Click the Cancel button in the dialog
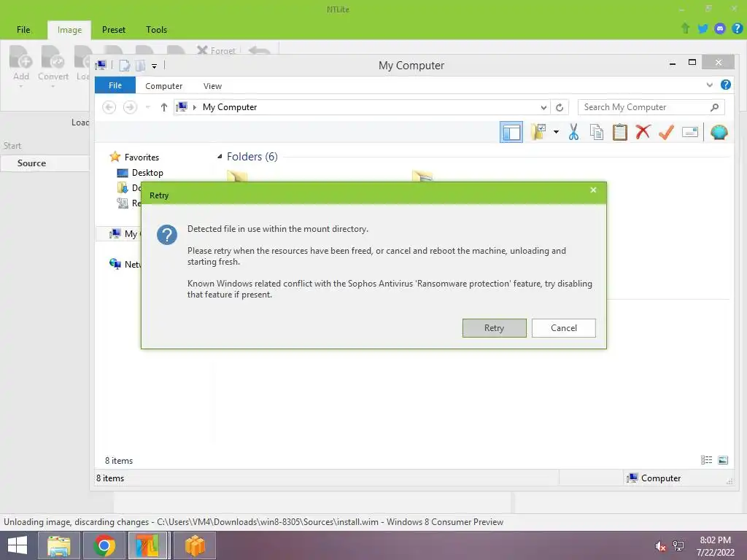Screen dimensions: 747x560 click(564, 328)
